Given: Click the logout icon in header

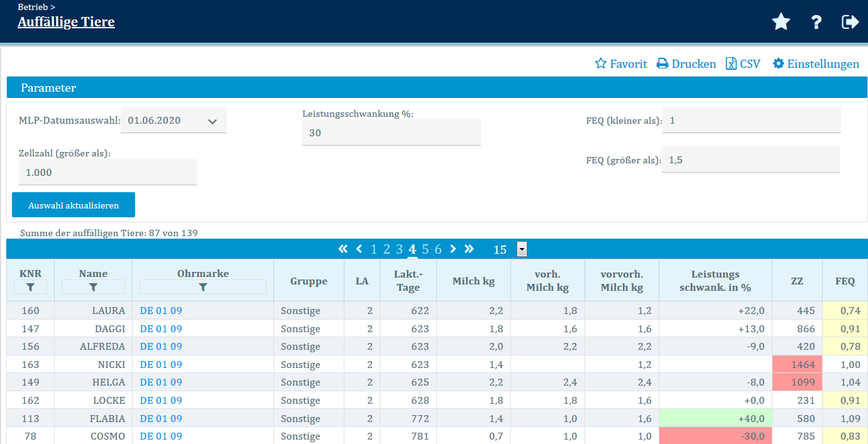Looking at the screenshot, I should click(x=850, y=22).
